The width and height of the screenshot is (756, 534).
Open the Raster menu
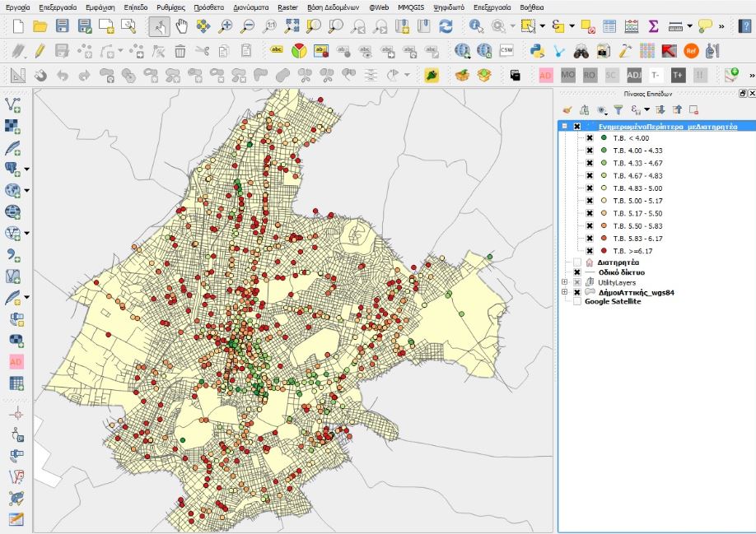[287, 7]
